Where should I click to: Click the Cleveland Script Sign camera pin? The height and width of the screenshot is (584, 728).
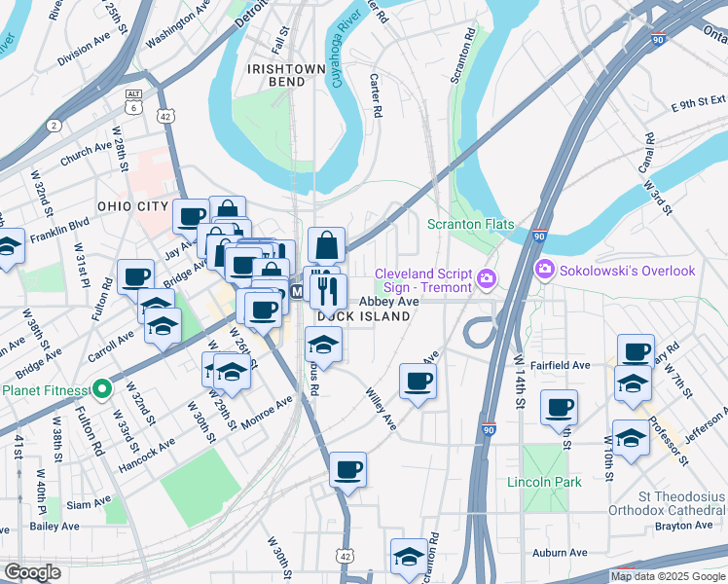pyautogui.click(x=487, y=279)
